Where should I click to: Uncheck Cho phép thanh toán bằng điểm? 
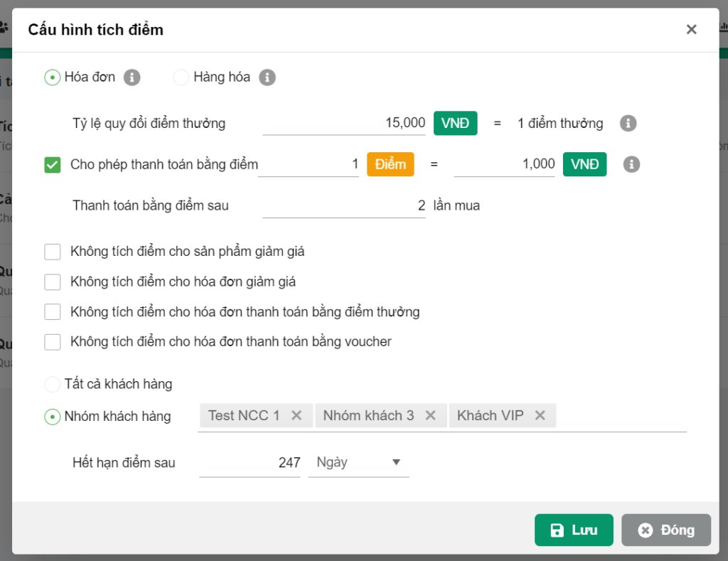click(x=53, y=165)
